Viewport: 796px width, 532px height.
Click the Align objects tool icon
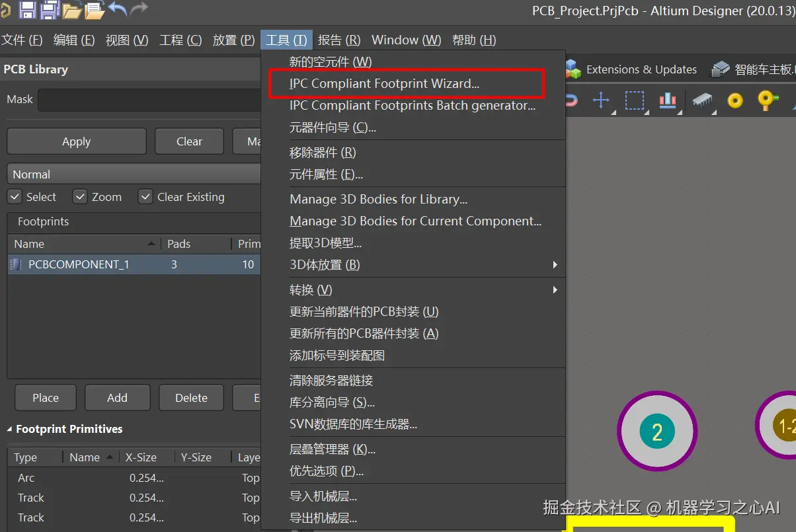click(x=668, y=100)
